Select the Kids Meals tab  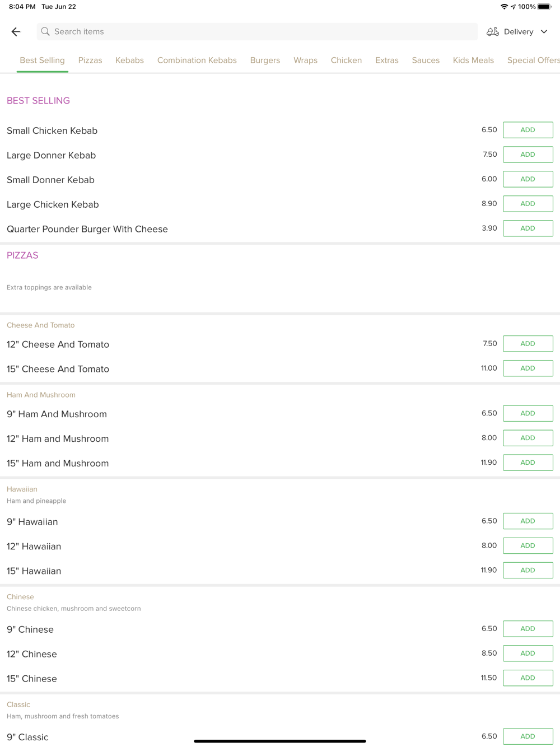pos(473,60)
